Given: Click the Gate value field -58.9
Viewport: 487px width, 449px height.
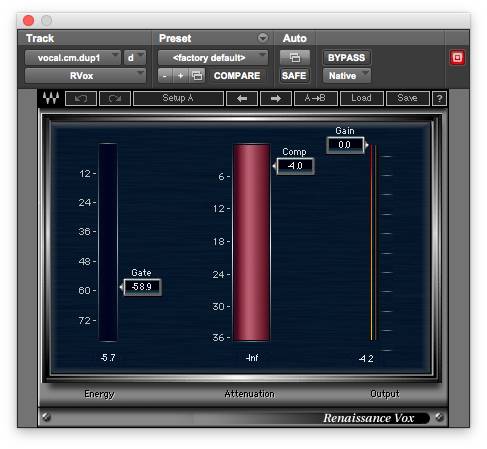Looking at the screenshot, I should point(142,287).
